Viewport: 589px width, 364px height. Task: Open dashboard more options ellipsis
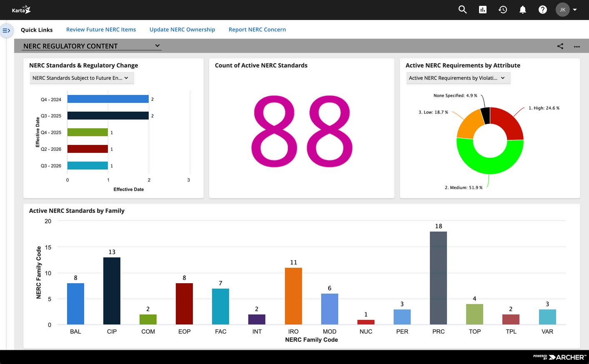[x=577, y=46]
